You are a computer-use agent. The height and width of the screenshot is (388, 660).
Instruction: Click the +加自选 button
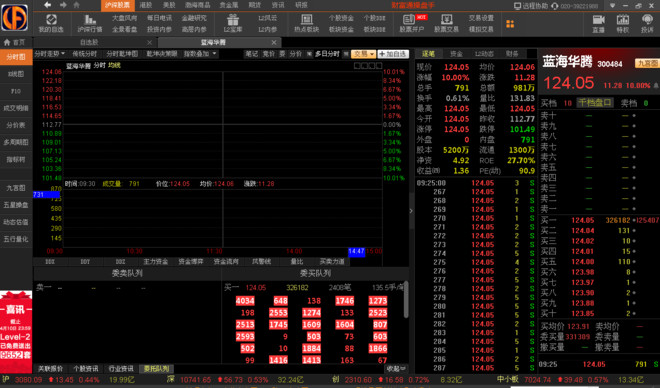click(393, 54)
